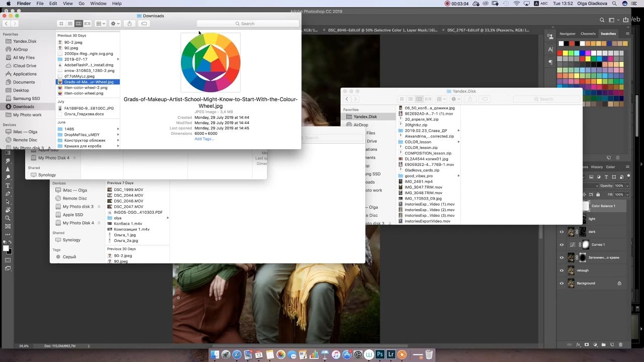
Task: Add a layer mask in Layers panel
Action: [x=587, y=345]
